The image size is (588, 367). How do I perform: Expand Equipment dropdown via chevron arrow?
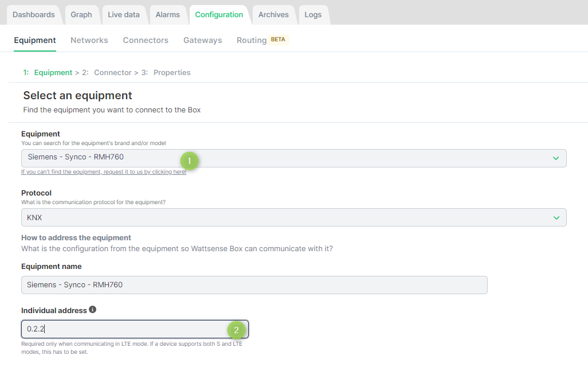click(x=556, y=158)
